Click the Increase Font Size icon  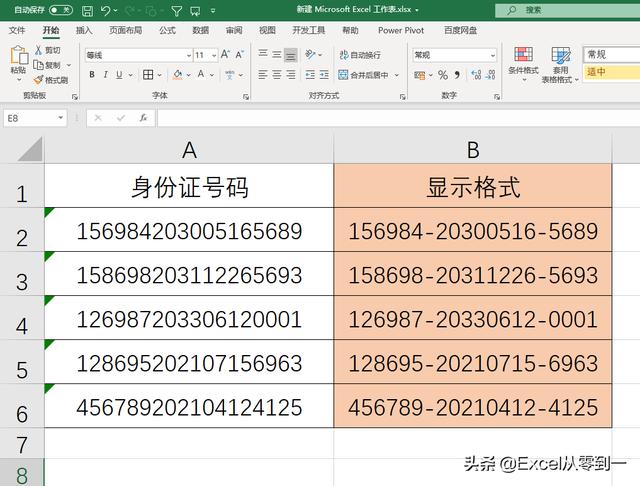225,54
